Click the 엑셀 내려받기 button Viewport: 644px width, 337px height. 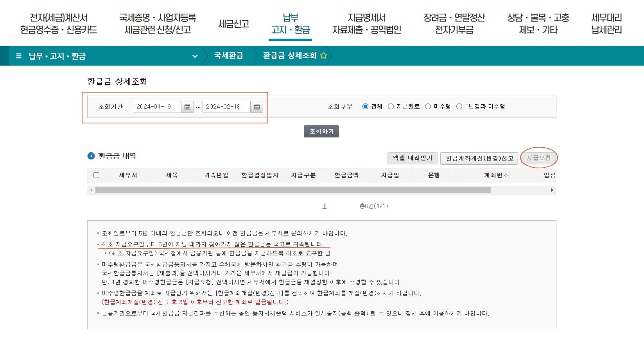(413, 158)
